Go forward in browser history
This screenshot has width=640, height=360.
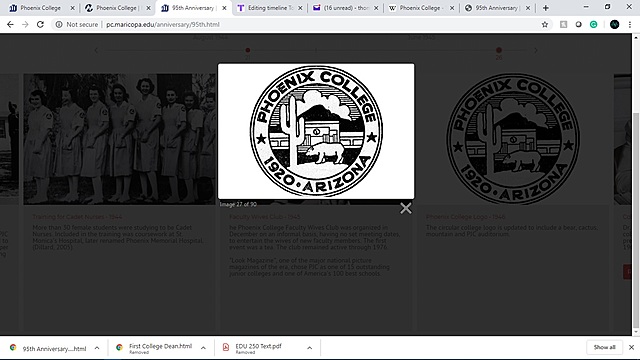25,24
